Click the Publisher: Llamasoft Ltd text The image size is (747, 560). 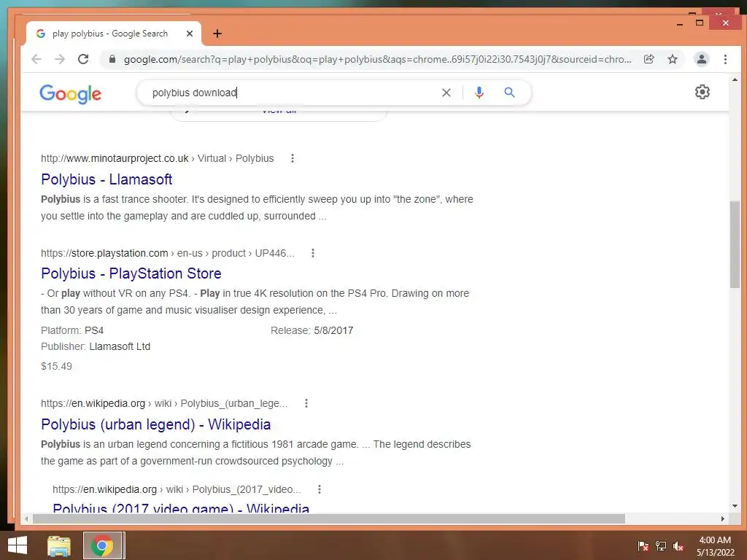pyautogui.click(x=96, y=346)
